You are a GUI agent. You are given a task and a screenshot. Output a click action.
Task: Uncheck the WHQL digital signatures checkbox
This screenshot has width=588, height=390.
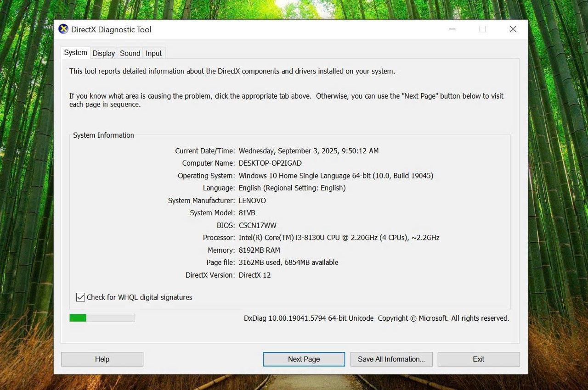[x=81, y=297]
